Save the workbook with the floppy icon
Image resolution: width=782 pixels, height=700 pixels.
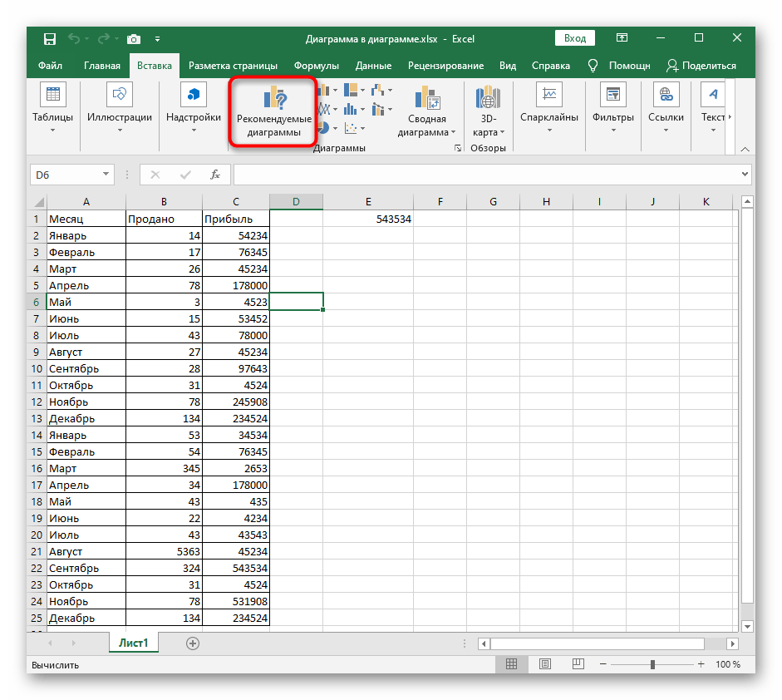click(x=49, y=38)
